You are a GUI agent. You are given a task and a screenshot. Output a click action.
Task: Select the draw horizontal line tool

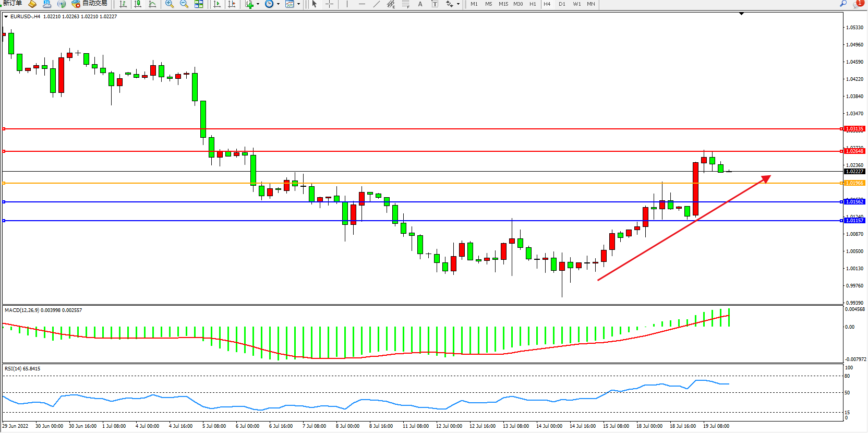(361, 4)
